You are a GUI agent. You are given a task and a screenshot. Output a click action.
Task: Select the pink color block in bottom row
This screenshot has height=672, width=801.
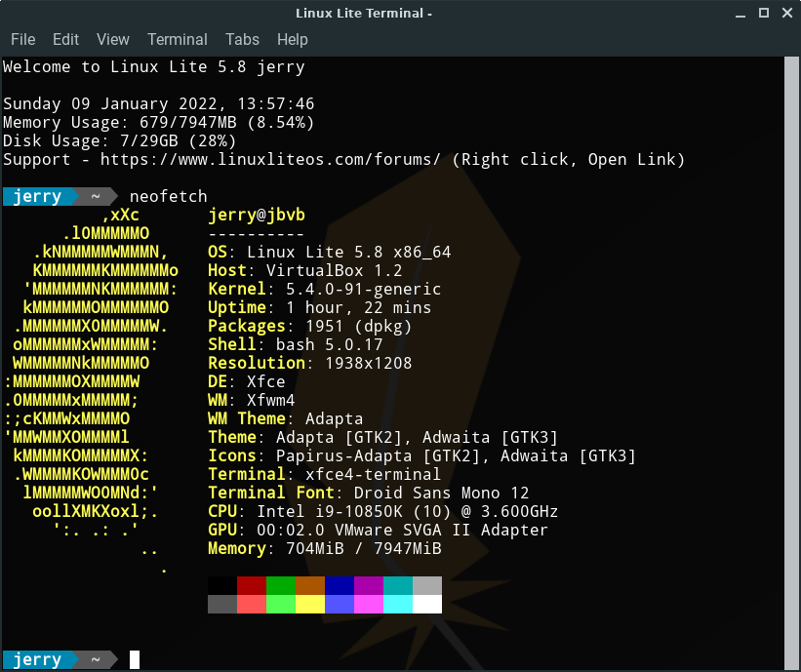point(369,604)
